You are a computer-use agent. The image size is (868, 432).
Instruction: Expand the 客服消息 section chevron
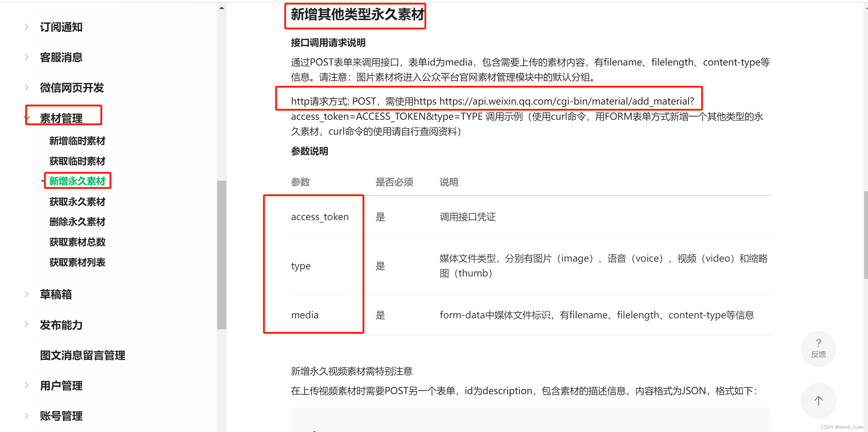(27, 57)
